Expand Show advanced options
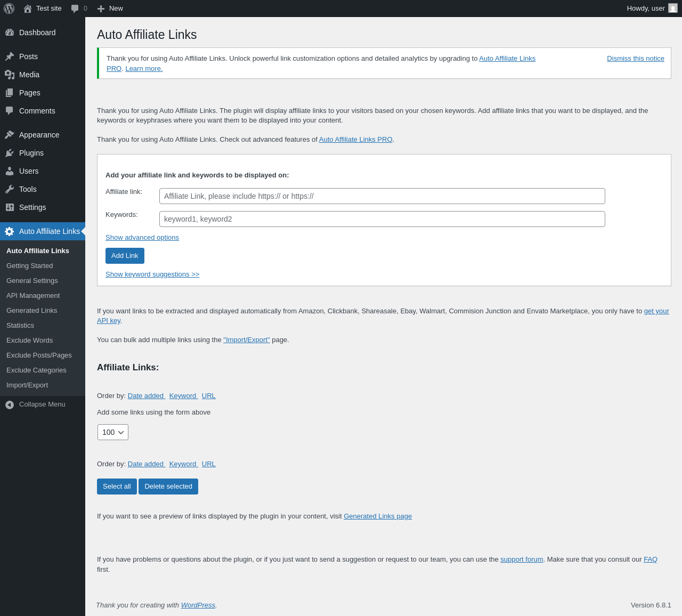This screenshot has width=682, height=616. pyautogui.click(x=142, y=238)
